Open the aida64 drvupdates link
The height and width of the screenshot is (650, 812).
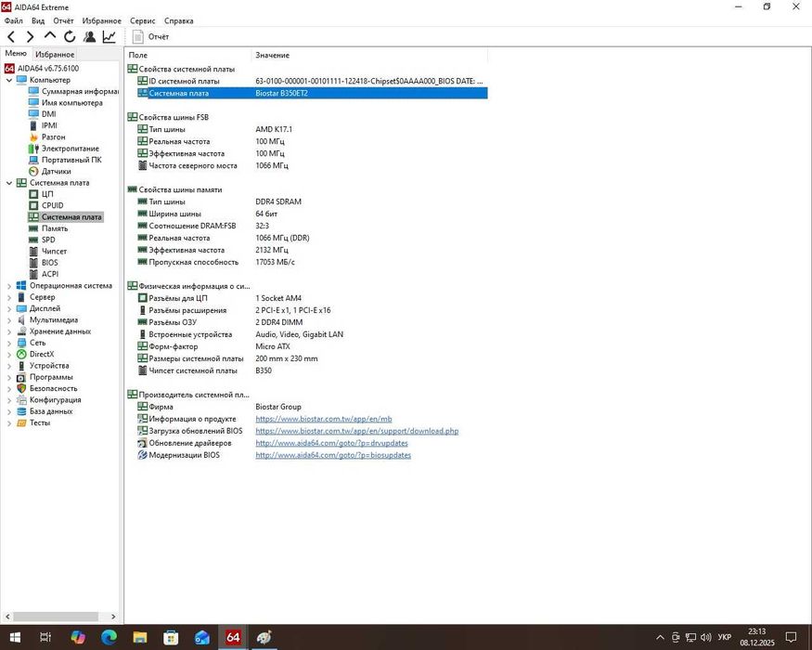tap(331, 443)
